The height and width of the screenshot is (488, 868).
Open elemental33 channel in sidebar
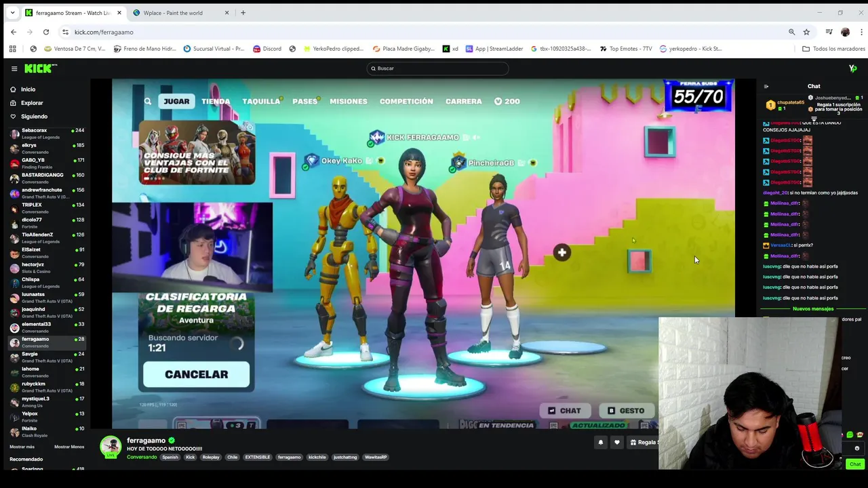46,327
